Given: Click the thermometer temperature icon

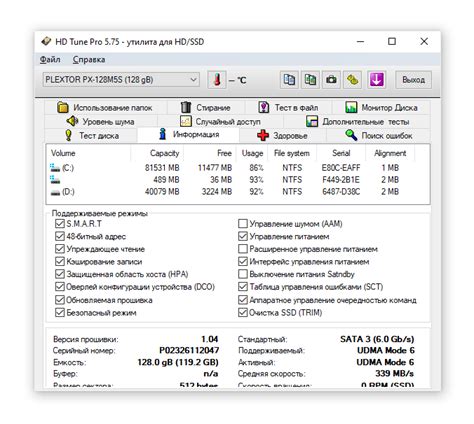Looking at the screenshot, I should point(217,80).
